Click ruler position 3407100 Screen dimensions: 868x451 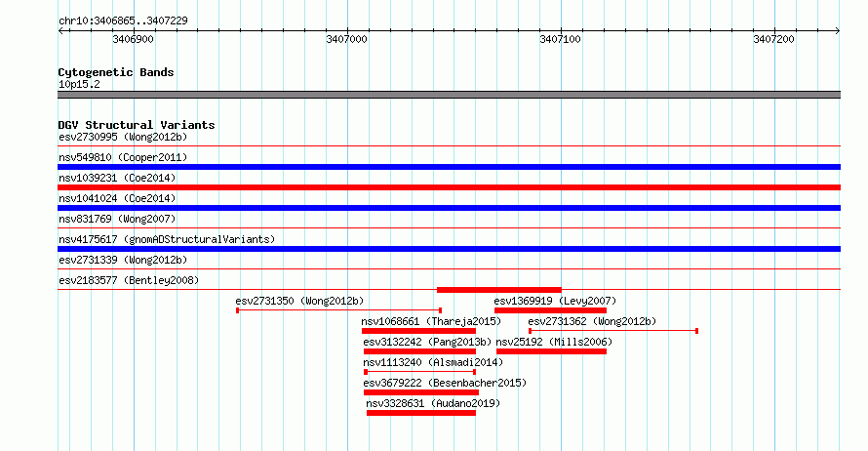click(x=560, y=39)
